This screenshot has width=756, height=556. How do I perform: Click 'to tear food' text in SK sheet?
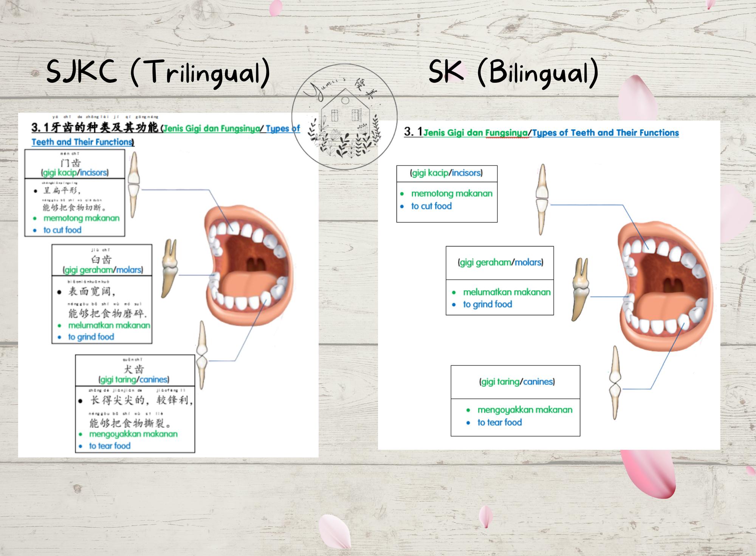click(x=499, y=423)
